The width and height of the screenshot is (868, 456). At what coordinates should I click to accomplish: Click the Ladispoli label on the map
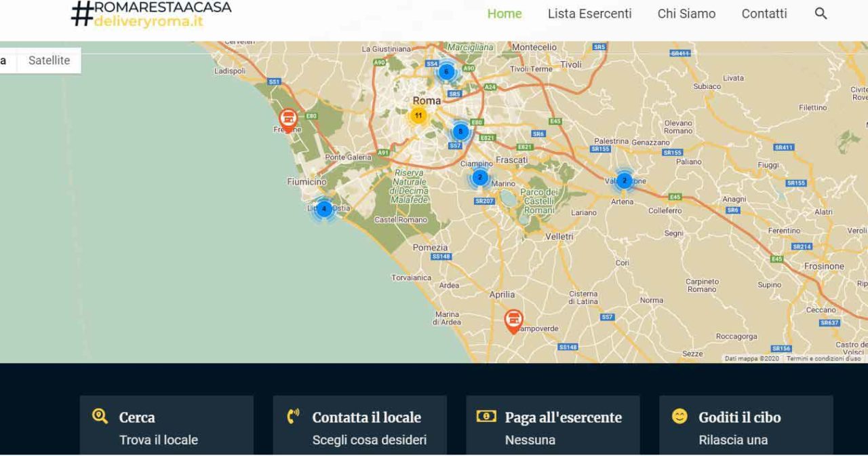[x=230, y=71]
